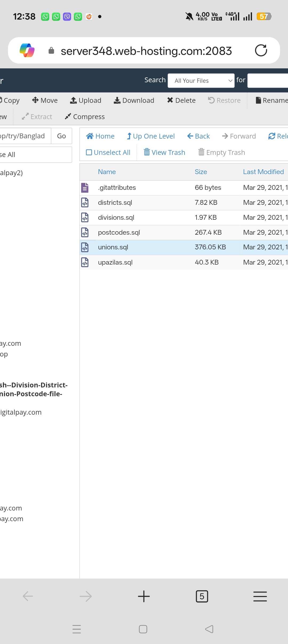288x644 pixels.
Task: Click the Download arrow icon
Action: [x=117, y=100]
